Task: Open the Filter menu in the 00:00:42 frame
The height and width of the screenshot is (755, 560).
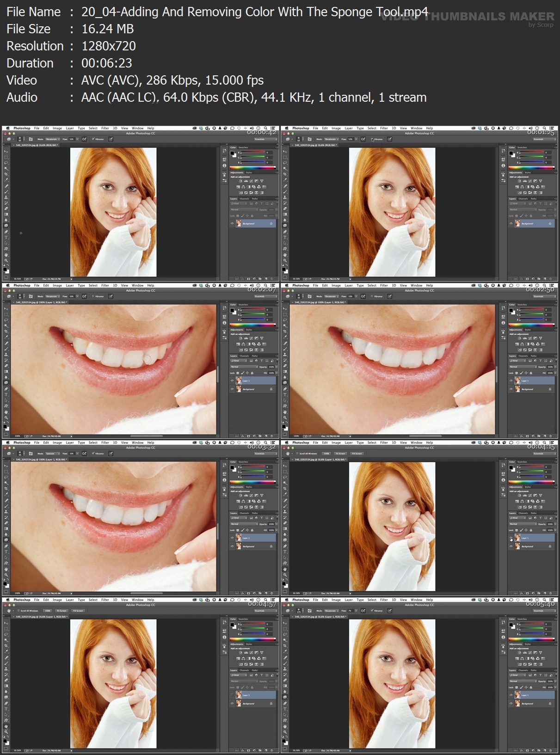Action: tap(105, 128)
